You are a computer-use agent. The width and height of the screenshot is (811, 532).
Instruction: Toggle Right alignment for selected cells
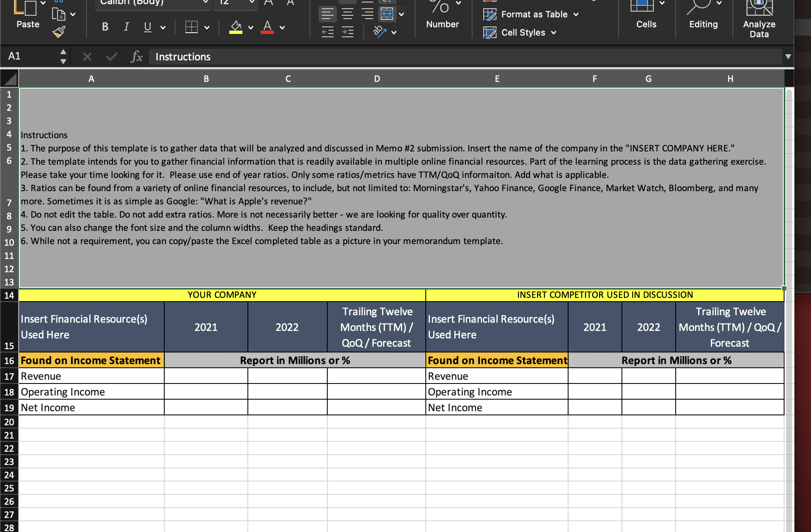[x=367, y=13]
